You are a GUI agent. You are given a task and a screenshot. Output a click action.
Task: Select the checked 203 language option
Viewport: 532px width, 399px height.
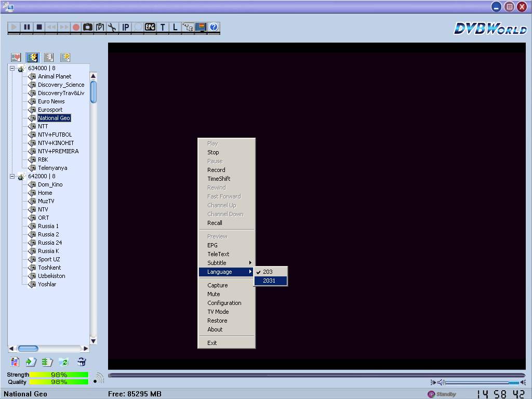point(268,272)
